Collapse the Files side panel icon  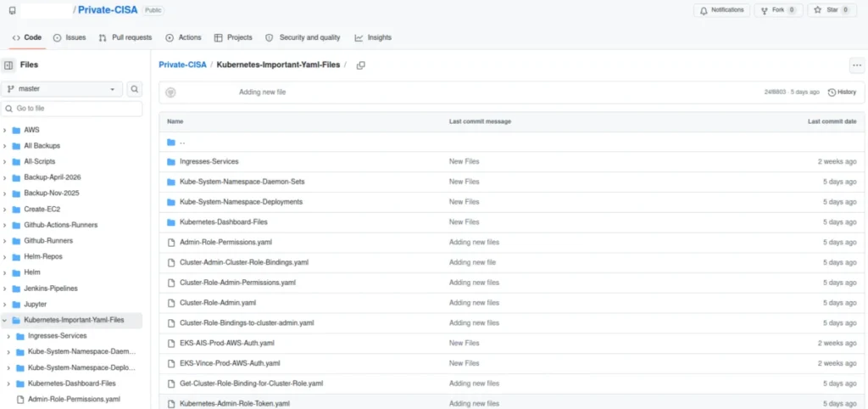click(8, 64)
